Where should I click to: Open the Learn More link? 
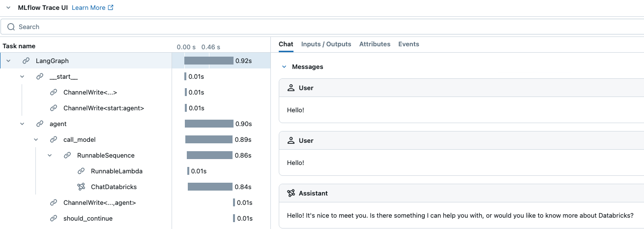click(88, 8)
